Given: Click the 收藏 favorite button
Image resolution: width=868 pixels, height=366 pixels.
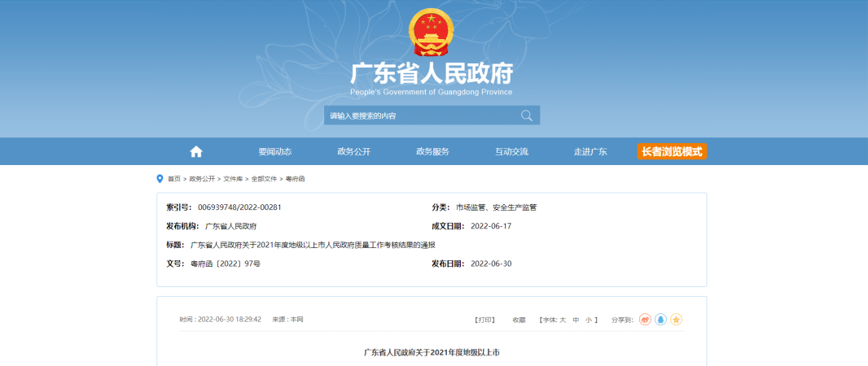Looking at the screenshot, I should 519,320.
